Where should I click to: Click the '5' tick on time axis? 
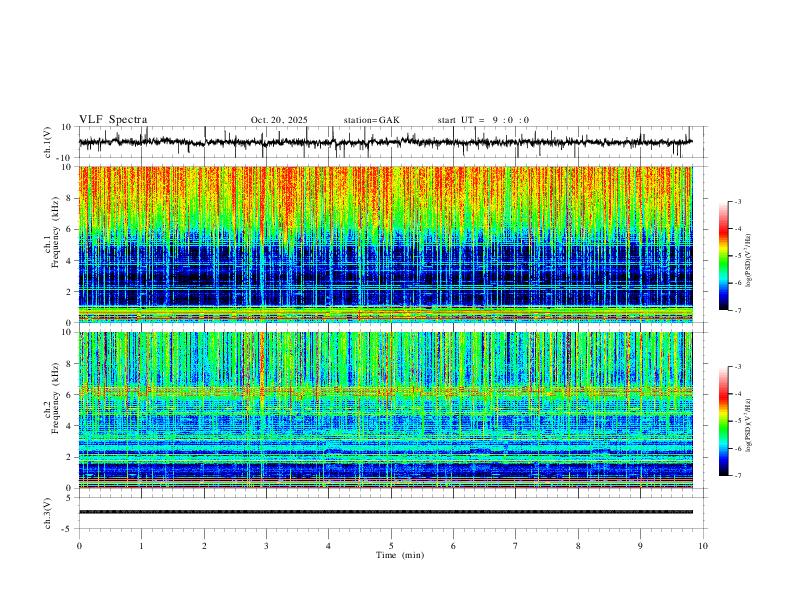(x=391, y=546)
